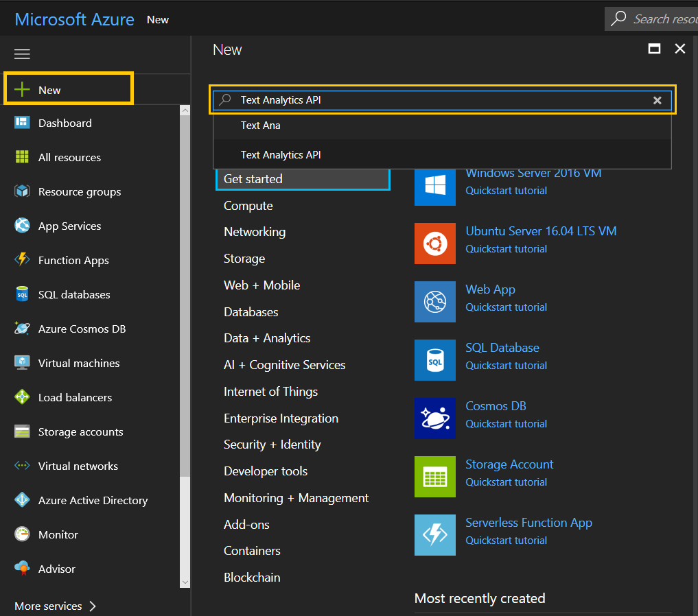This screenshot has height=616, width=698.
Task: Click the Resource groups cube icon
Action: pyautogui.click(x=22, y=191)
